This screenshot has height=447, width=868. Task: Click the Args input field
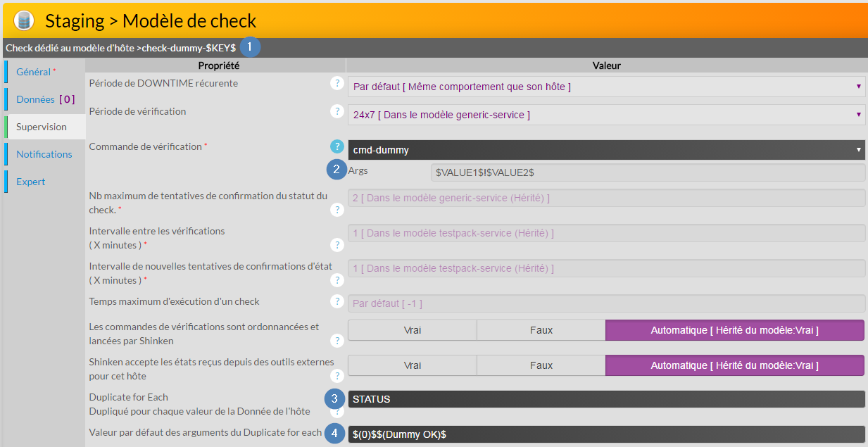(647, 172)
